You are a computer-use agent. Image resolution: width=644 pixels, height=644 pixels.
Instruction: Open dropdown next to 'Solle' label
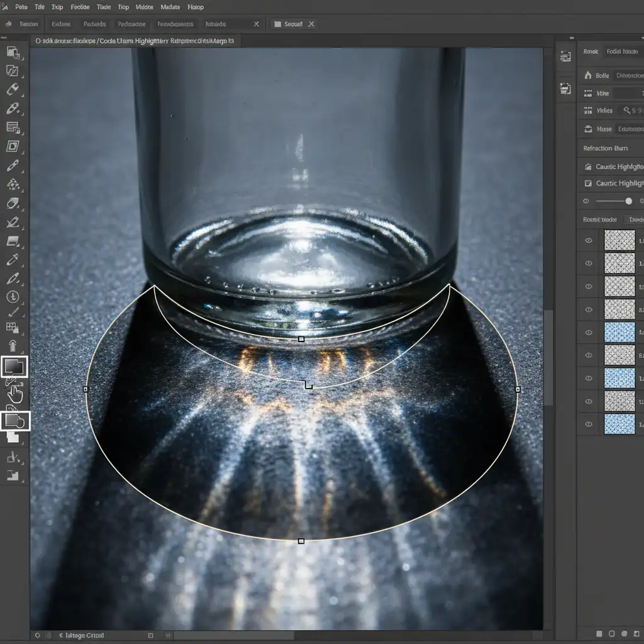point(628,75)
